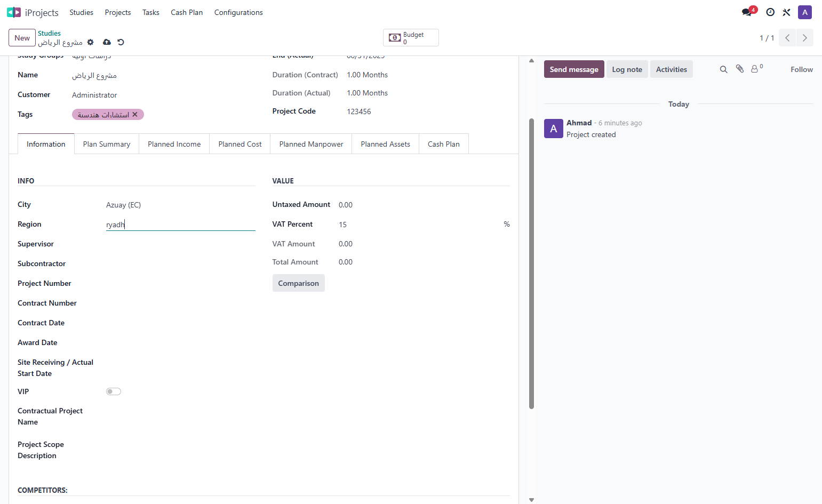This screenshot has height=504, width=822.
Task: Open the Planned Cost tab
Action: pyautogui.click(x=240, y=144)
